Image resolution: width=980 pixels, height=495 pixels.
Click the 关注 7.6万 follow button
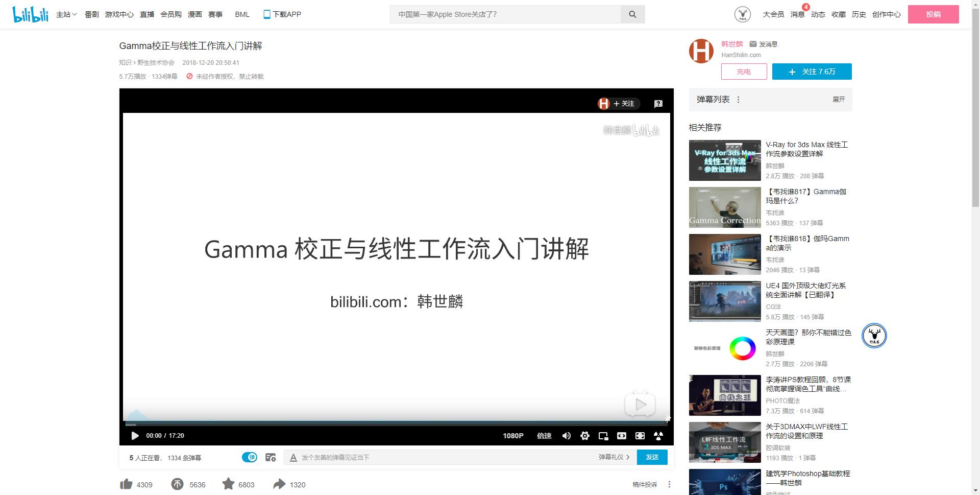coord(811,72)
